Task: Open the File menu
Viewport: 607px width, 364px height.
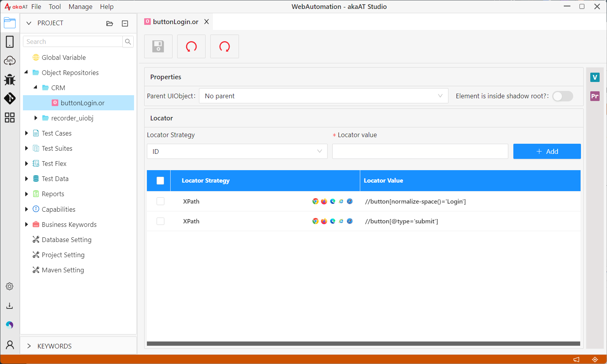Action: point(36,7)
